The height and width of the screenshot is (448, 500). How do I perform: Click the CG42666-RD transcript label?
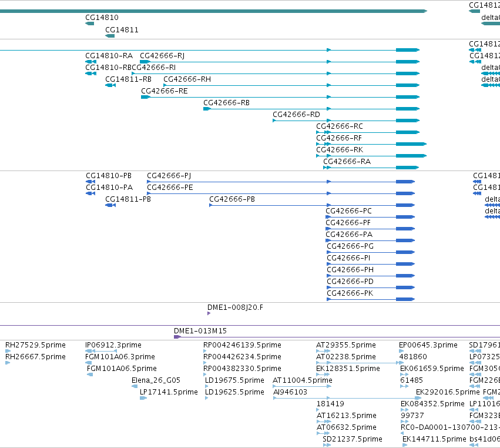click(x=296, y=115)
